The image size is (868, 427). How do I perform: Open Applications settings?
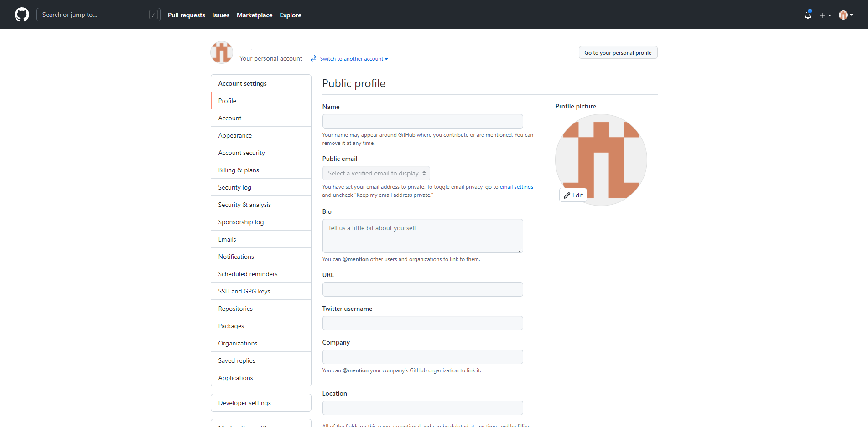261,378
